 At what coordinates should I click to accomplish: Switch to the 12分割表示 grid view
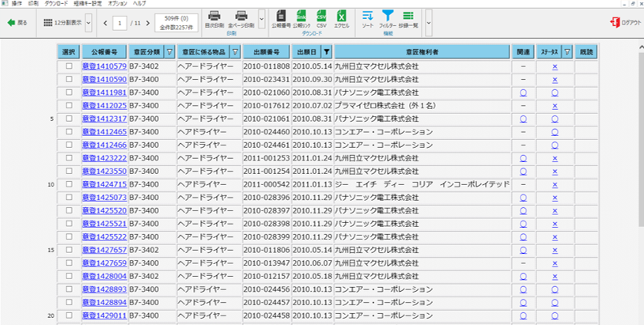[x=63, y=23]
